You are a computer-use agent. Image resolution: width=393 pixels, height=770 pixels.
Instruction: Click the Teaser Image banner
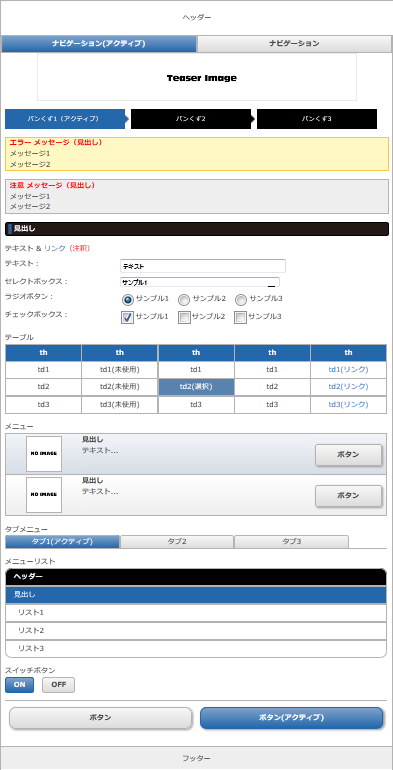(197, 77)
